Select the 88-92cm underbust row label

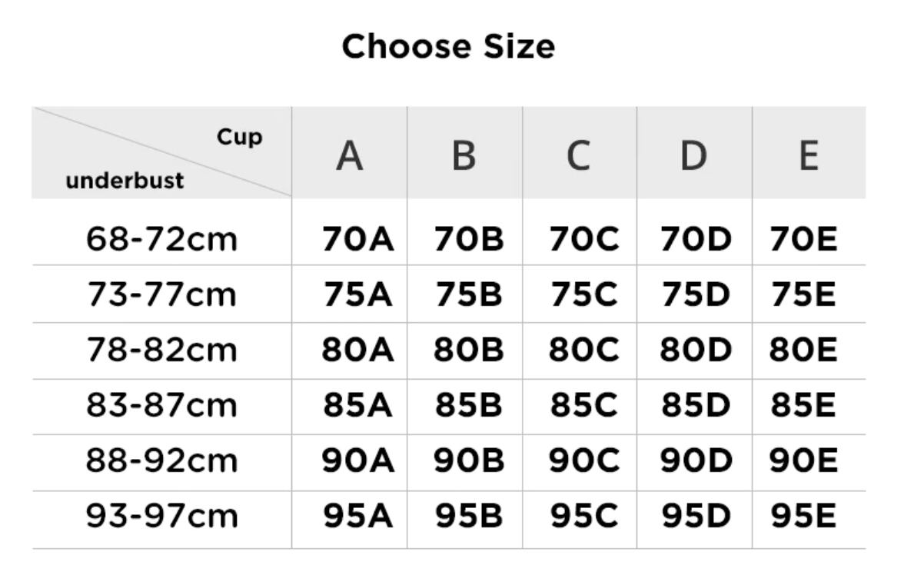pos(161,460)
